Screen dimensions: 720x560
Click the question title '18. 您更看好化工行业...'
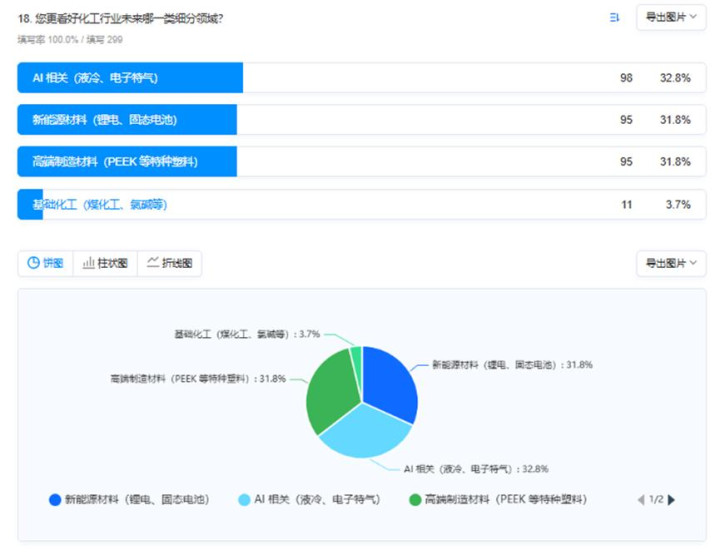(x=120, y=18)
